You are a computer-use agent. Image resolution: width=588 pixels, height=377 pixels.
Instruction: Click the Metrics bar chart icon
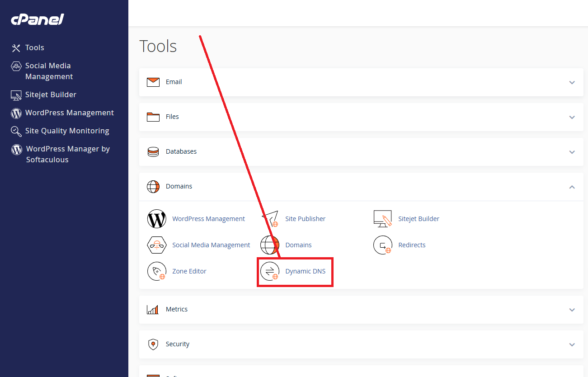(x=153, y=310)
